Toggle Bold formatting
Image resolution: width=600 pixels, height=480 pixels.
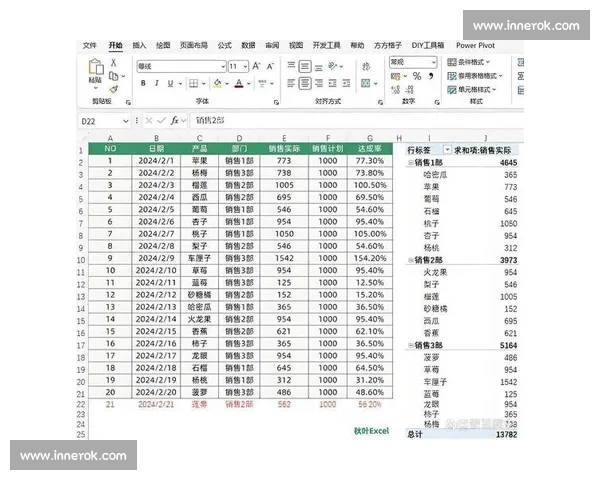click(x=143, y=83)
